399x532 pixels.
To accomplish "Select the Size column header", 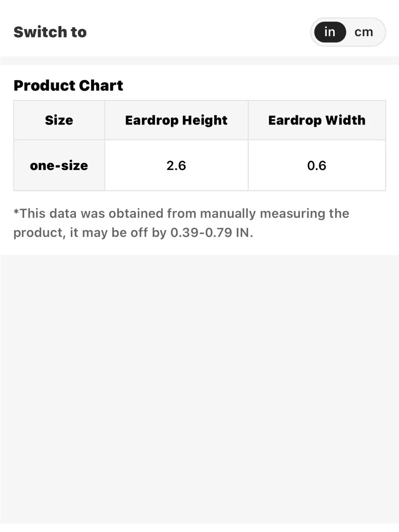I will tap(59, 120).
